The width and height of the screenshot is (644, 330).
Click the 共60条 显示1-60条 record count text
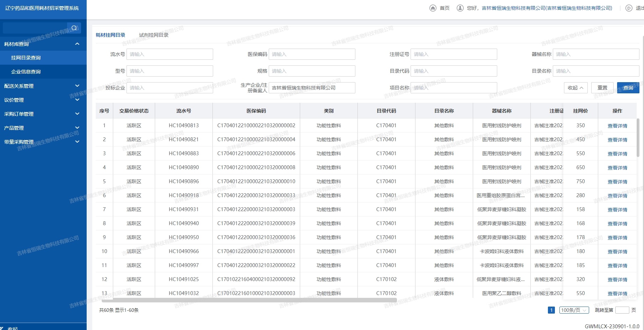pos(119,310)
